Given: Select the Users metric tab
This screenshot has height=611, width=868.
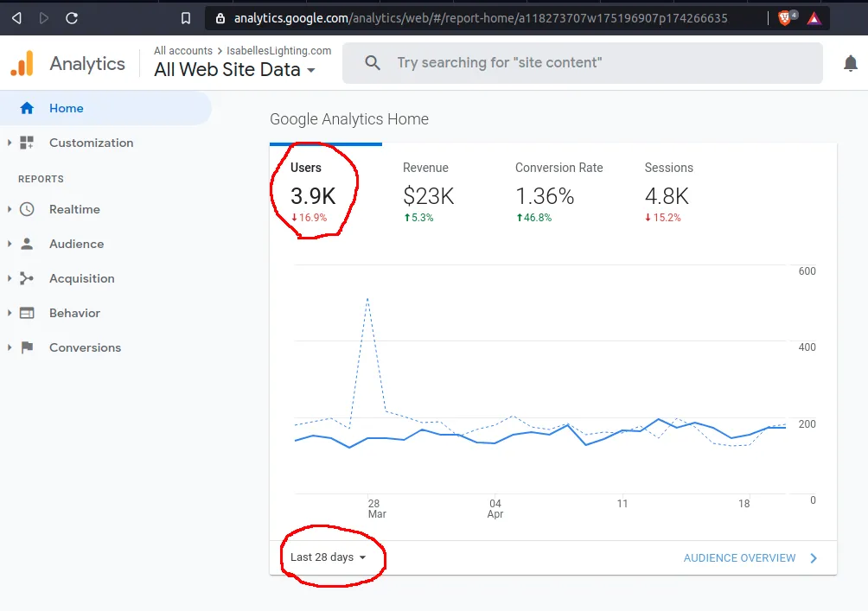Looking at the screenshot, I should 312,192.
